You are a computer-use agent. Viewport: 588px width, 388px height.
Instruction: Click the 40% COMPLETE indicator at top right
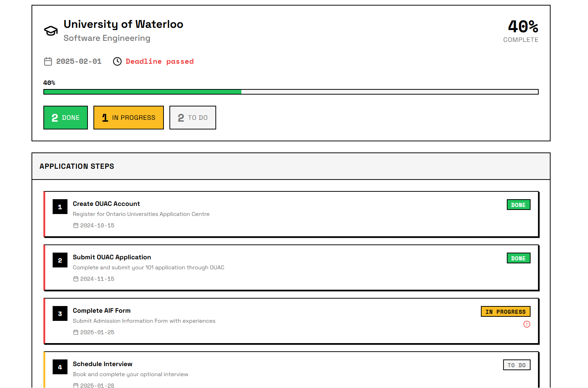point(521,31)
